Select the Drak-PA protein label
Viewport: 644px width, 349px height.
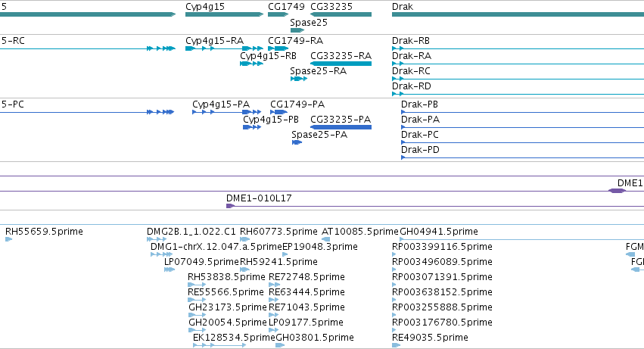[x=420, y=120]
